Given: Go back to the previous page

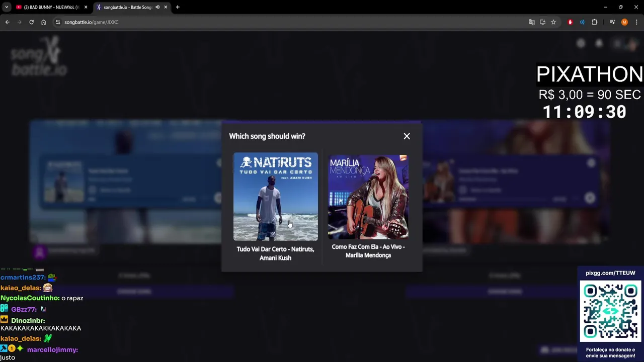Looking at the screenshot, I should [7, 22].
